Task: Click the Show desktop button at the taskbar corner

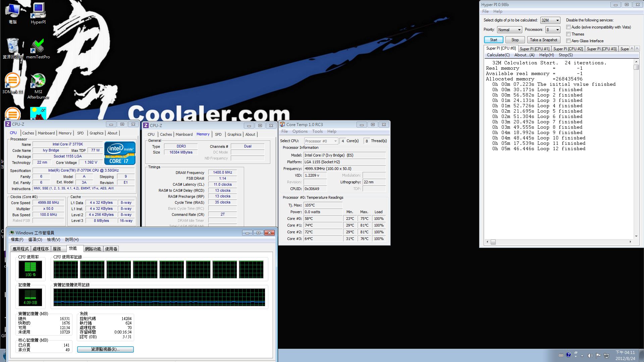Action: pyautogui.click(x=641, y=355)
